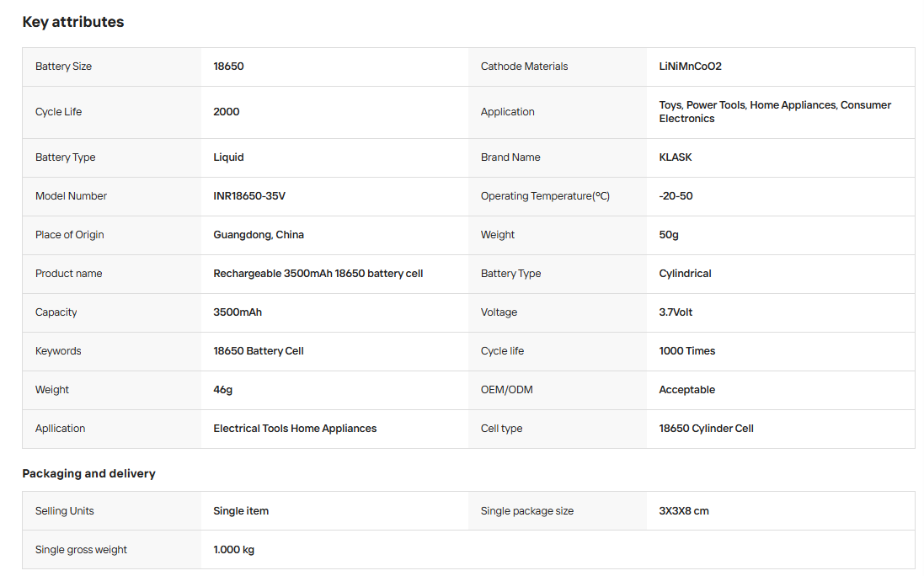This screenshot has height=576, width=924.
Task: Select the Single package size 3X3X8 cm
Action: point(684,511)
